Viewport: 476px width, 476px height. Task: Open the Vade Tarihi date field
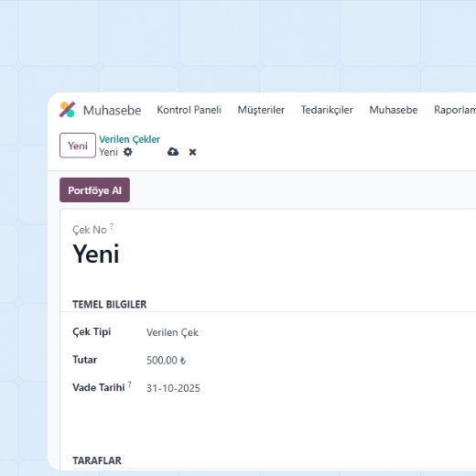[173, 388]
